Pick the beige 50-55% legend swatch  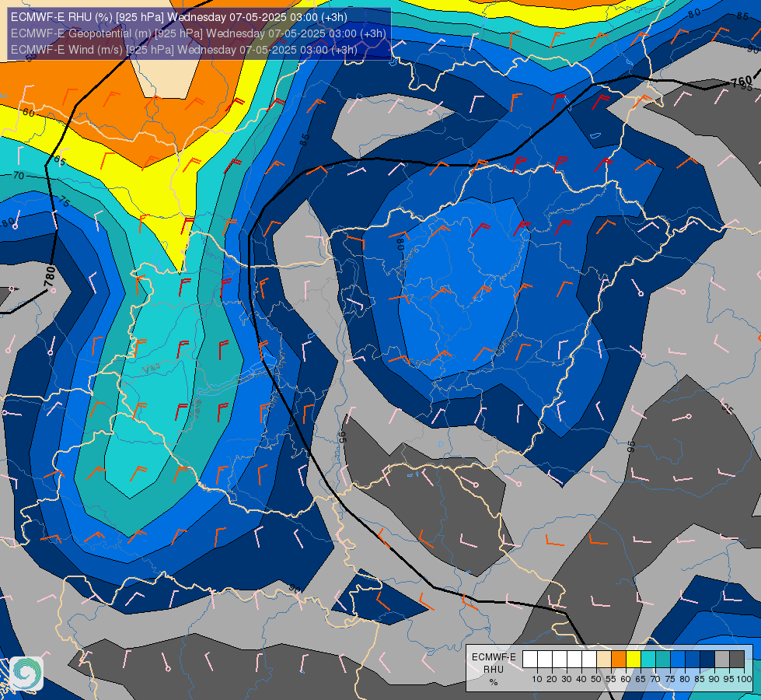point(604,660)
